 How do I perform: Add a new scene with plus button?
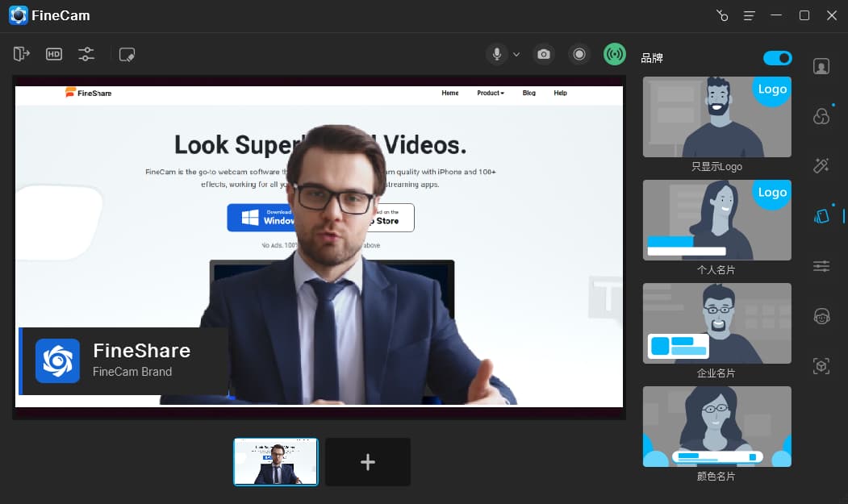(368, 462)
